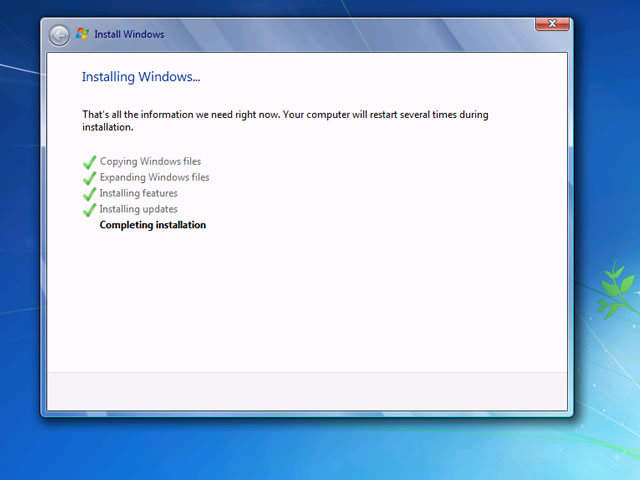Image resolution: width=640 pixels, height=480 pixels.
Task: Select the 'Copying Windows files' step text
Action: tap(150, 162)
